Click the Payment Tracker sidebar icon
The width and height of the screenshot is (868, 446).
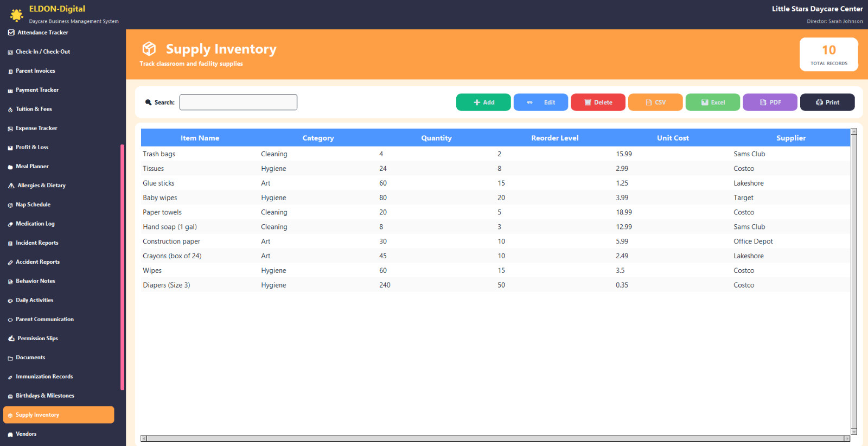pos(10,91)
